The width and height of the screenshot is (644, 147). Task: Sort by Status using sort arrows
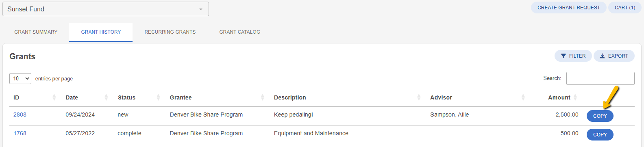click(x=159, y=97)
